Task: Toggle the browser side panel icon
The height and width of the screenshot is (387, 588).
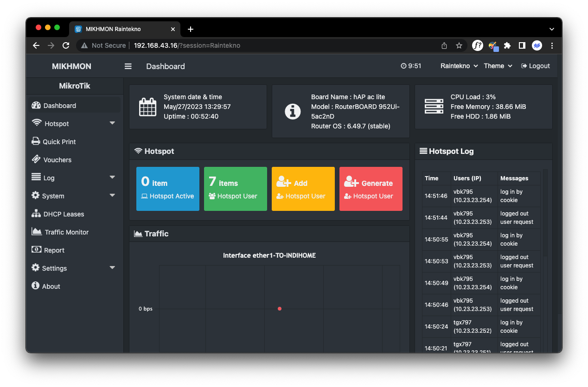Action: (522, 45)
